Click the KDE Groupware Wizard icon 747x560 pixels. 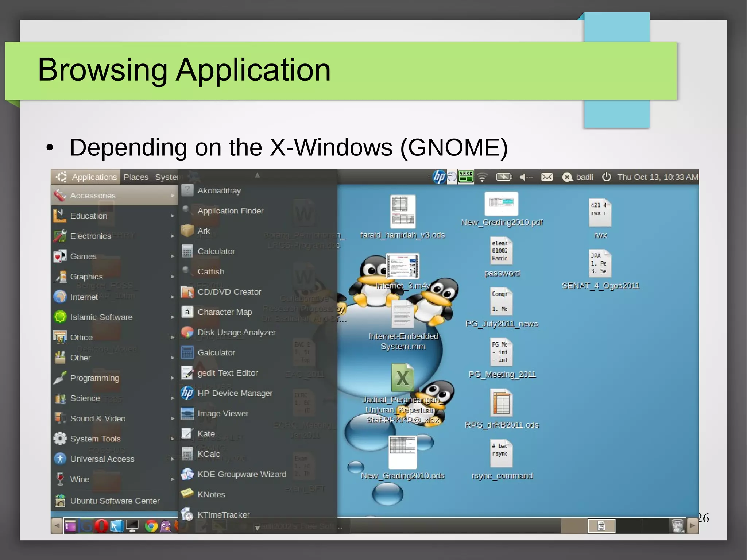pos(187,474)
